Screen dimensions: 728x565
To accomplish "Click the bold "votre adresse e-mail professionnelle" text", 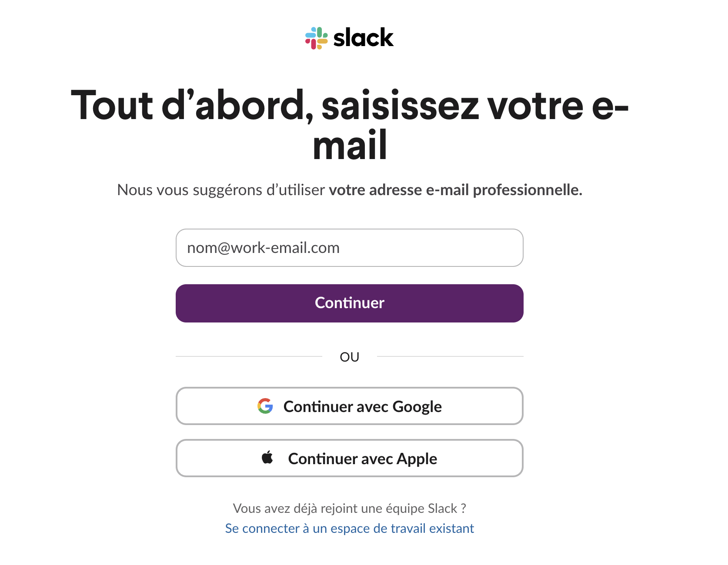I will [455, 190].
